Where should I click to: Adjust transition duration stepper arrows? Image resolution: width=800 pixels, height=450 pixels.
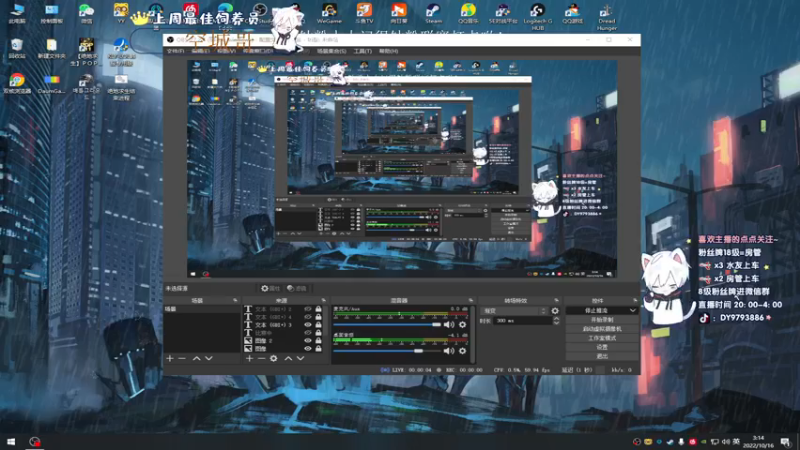556,320
